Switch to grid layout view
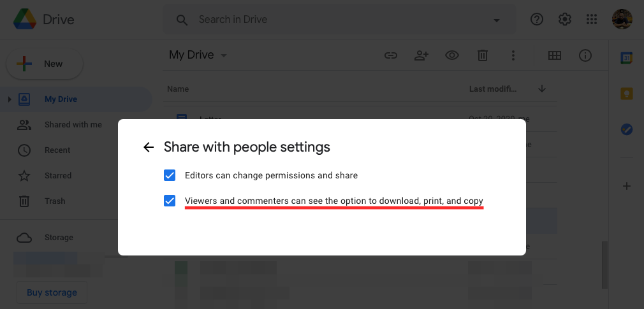 pos(555,55)
